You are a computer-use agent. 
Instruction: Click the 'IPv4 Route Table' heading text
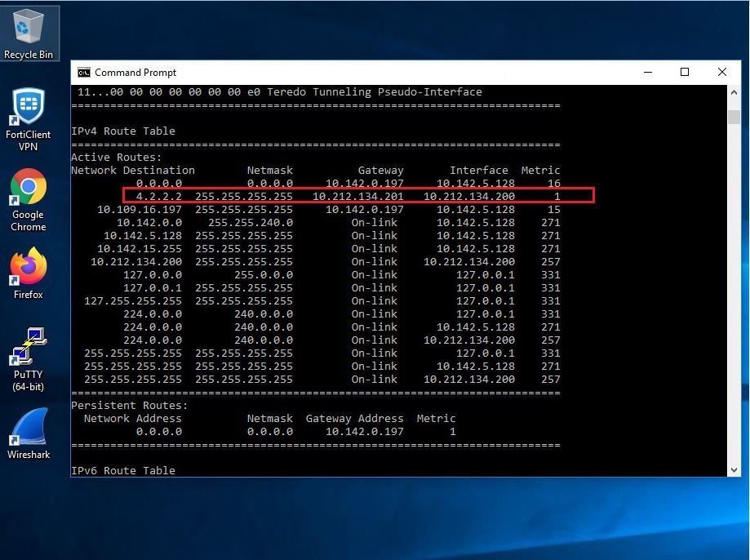tap(123, 131)
